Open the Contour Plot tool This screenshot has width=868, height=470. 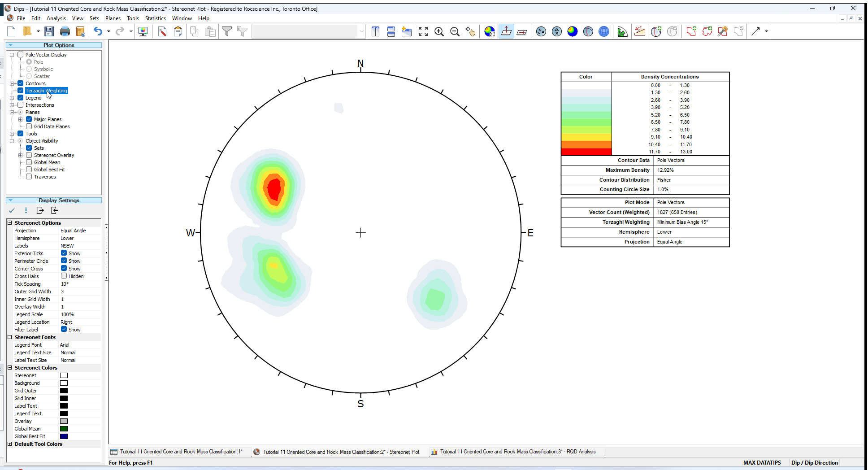point(573,31)
